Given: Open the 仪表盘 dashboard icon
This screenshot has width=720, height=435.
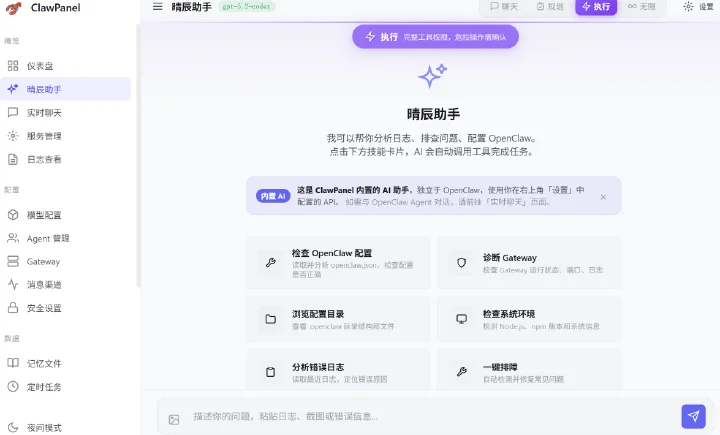Looking at the screenshot, I should (13, 66).
